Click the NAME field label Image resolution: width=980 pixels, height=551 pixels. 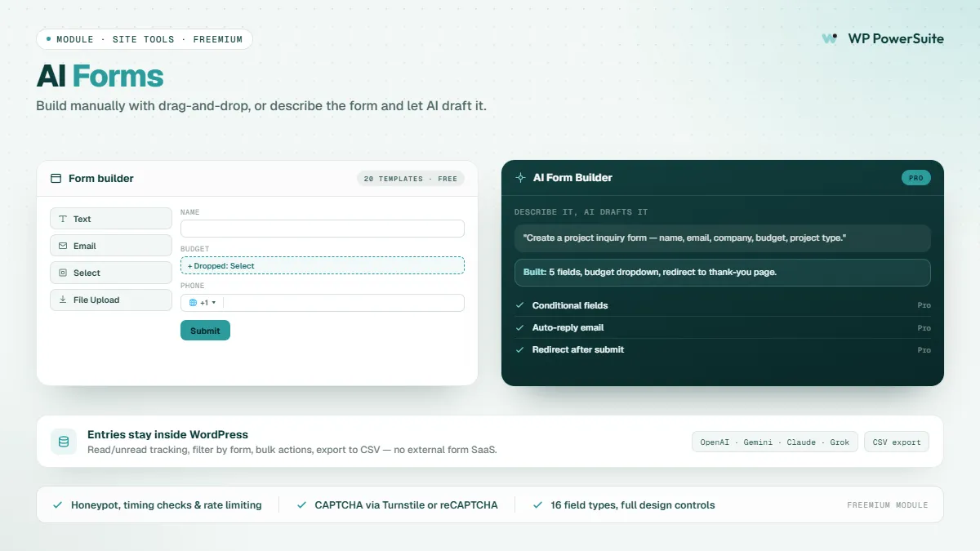tap(190, 212)
